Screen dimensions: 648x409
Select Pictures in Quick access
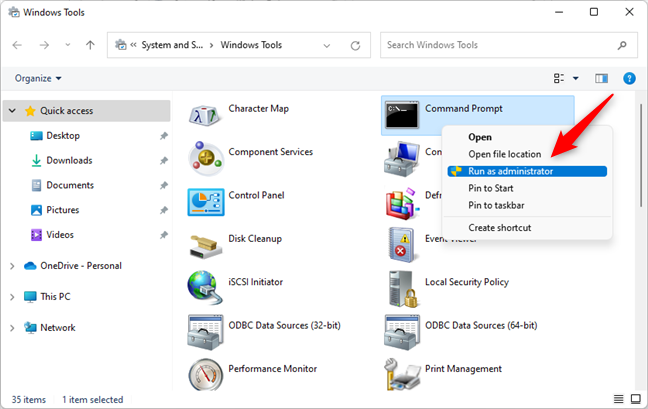(62, 210)
